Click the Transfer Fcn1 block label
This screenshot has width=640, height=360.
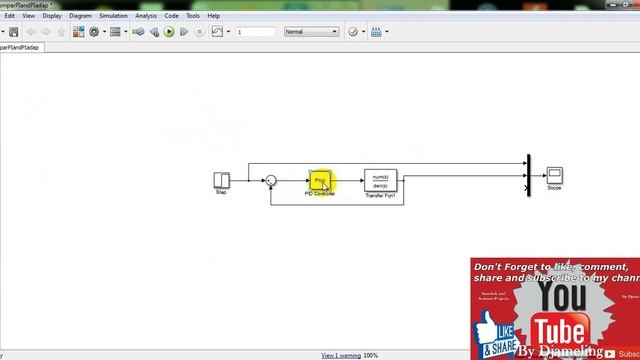pos(380,196)
